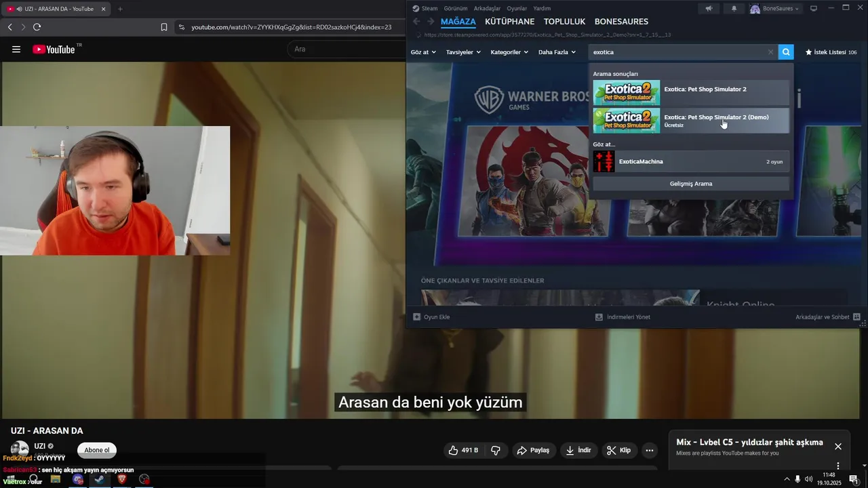Click the Oyun Ekle plus icon
The image size is (868, 488).
coord(417,317)
